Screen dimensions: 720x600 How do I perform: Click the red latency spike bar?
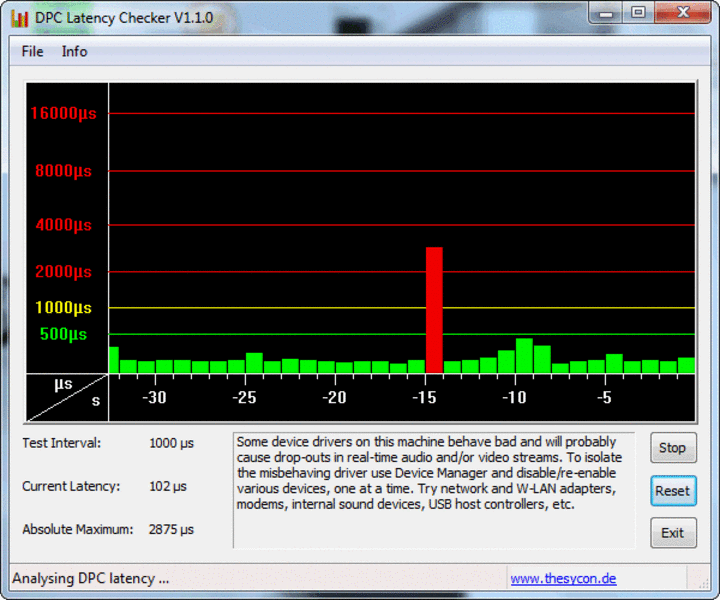[434, 310]
